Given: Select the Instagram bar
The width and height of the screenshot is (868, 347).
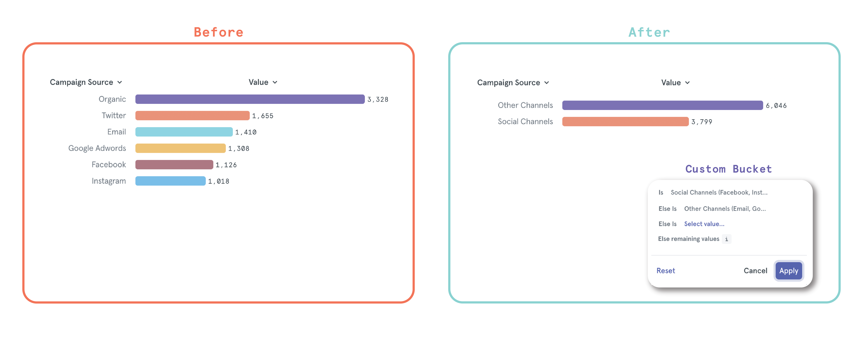Looking at the screenshot, I should 171,181.
